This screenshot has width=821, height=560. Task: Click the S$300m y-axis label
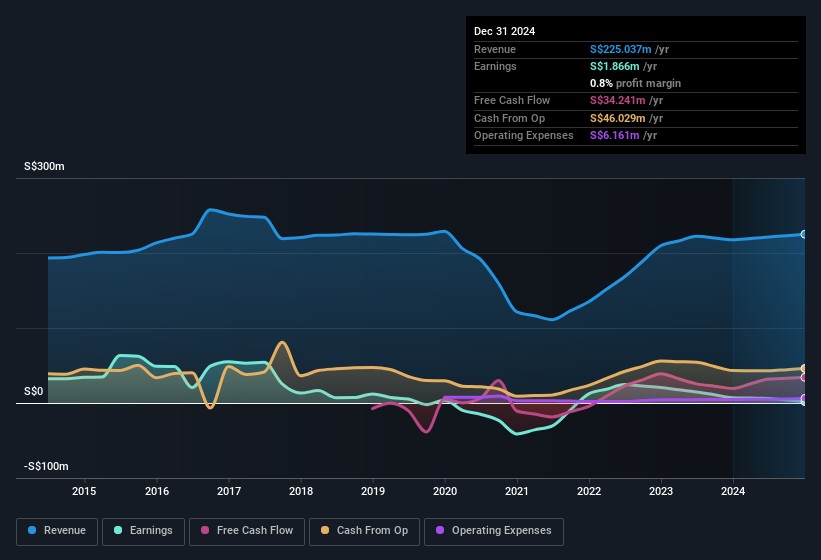(x=44, y=167)
